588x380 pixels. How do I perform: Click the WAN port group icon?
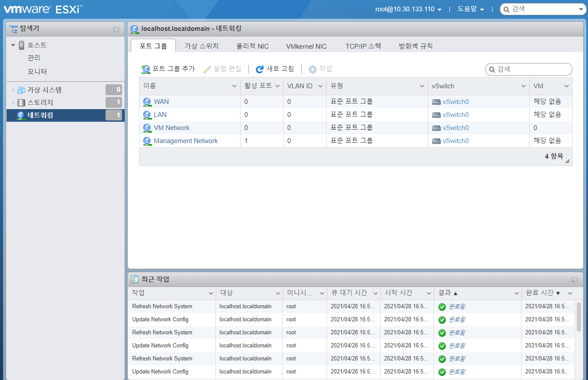147,102
